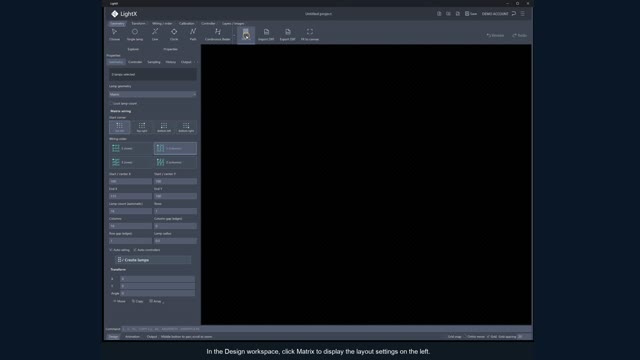Click the Redo button in the top right
This screenshot has width=640, height=360.
click(x=520, y=36)
